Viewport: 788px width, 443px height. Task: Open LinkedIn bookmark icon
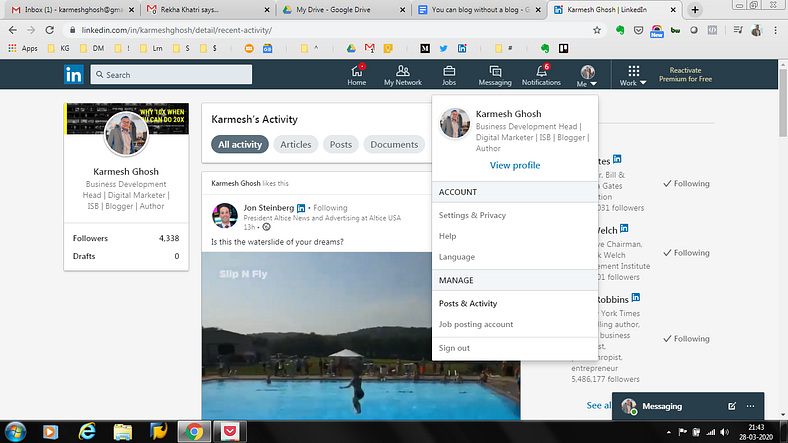click(462, 48)
